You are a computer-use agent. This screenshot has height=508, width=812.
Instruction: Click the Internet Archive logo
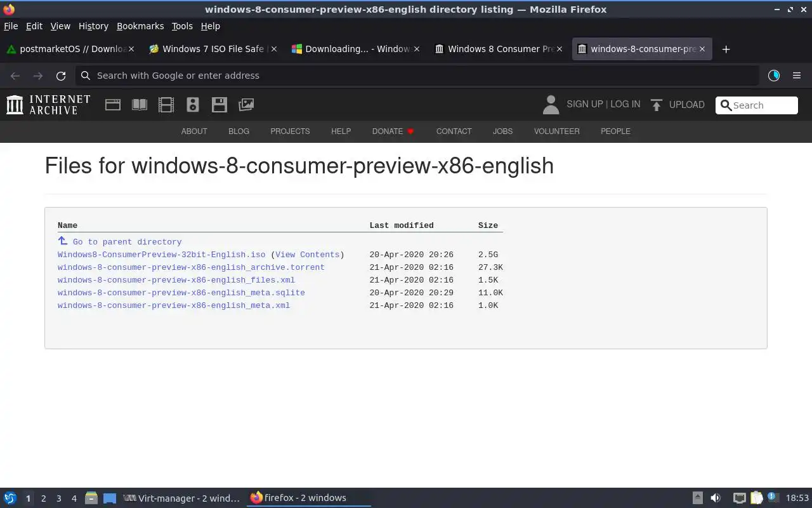pos(48,105)
